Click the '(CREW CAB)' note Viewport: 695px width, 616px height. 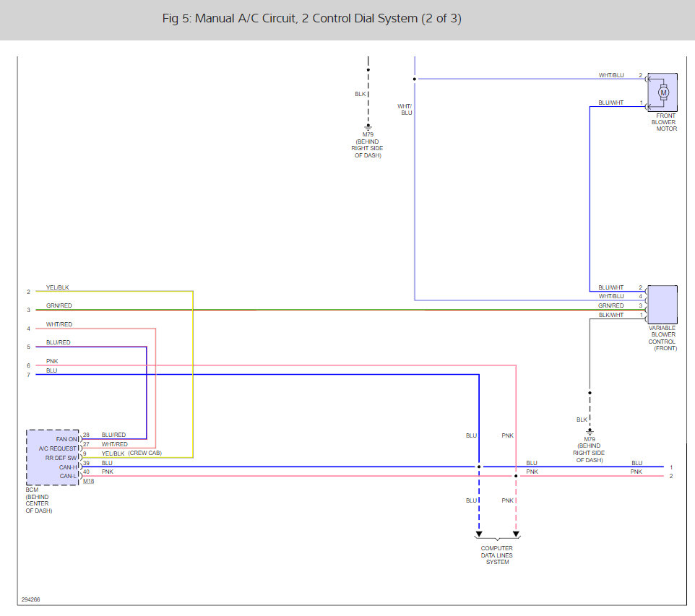click(x=145, y=453)
